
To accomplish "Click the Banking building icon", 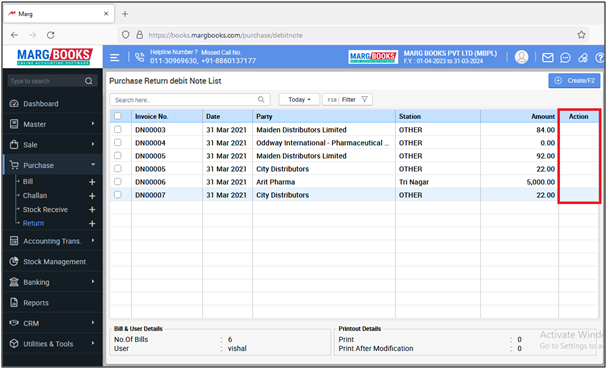I will tap(14, 282).
